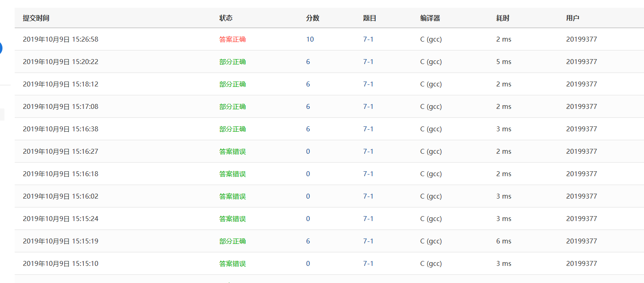
Task: Click the 状态 column header
Action: (x=226, y=18)
